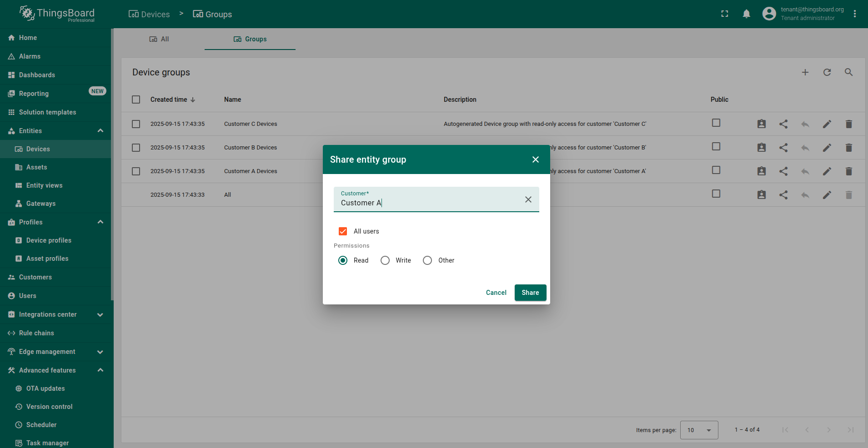Choose the Other permission option
This screenshot has width=868, height=448.
[427, 260]
